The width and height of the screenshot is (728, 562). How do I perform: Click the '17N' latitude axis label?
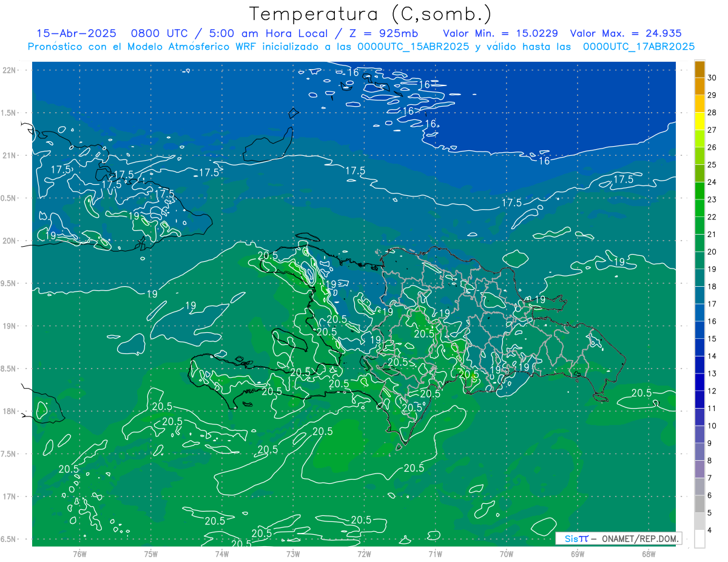tap(10, 497)
